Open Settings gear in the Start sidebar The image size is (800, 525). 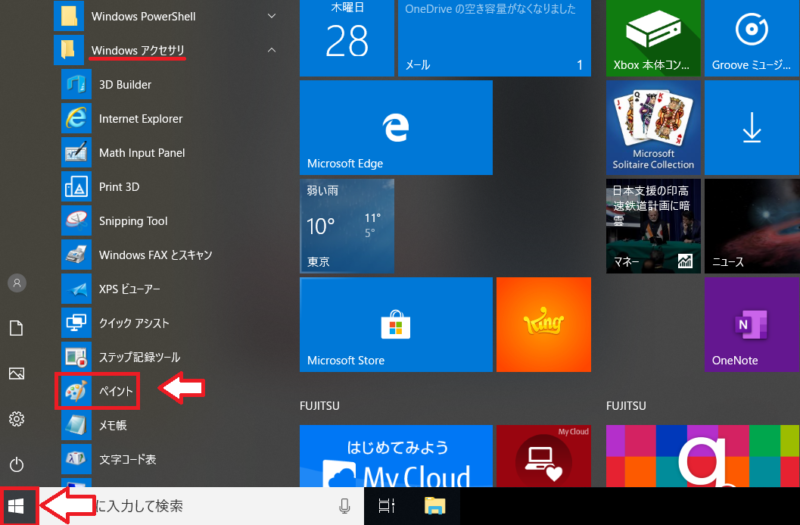pyautogui.click(x=16, y=419)
